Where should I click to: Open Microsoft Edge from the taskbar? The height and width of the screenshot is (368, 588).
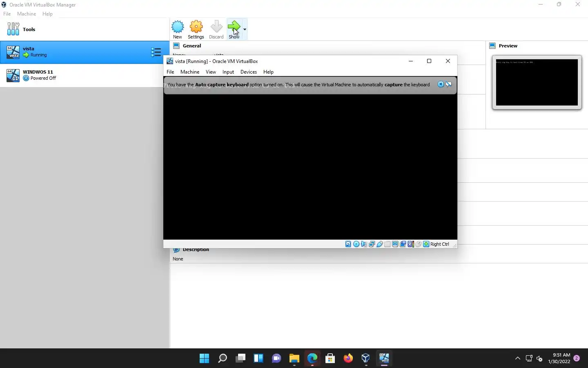tap(312, 359)
